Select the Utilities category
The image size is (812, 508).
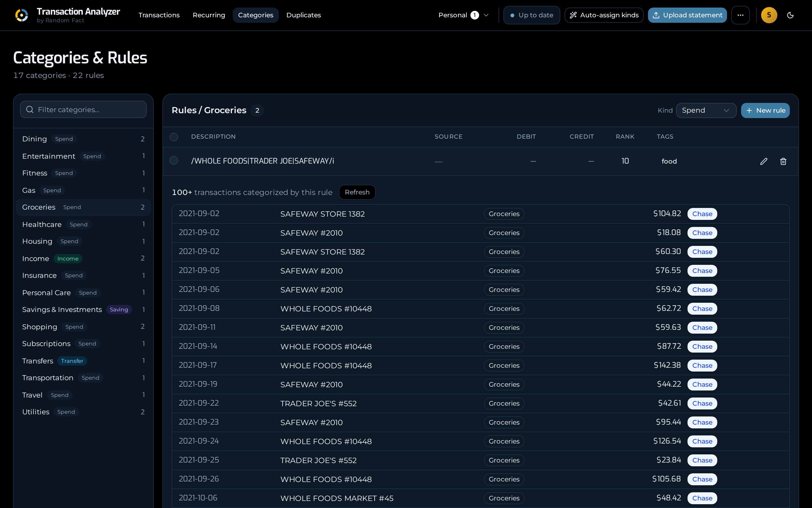coord(83,412)
